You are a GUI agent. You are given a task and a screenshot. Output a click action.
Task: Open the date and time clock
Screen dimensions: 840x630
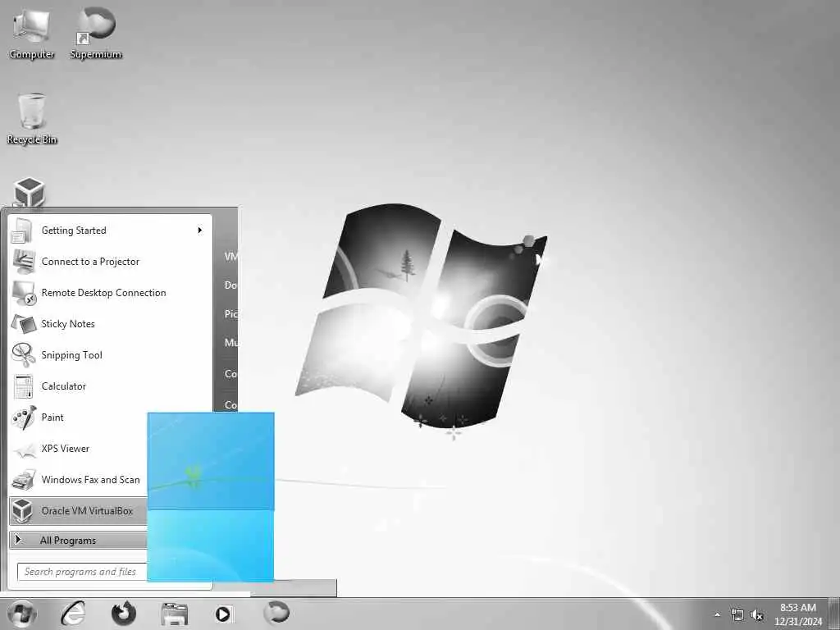pyautogui.click(x=797, y=614)
